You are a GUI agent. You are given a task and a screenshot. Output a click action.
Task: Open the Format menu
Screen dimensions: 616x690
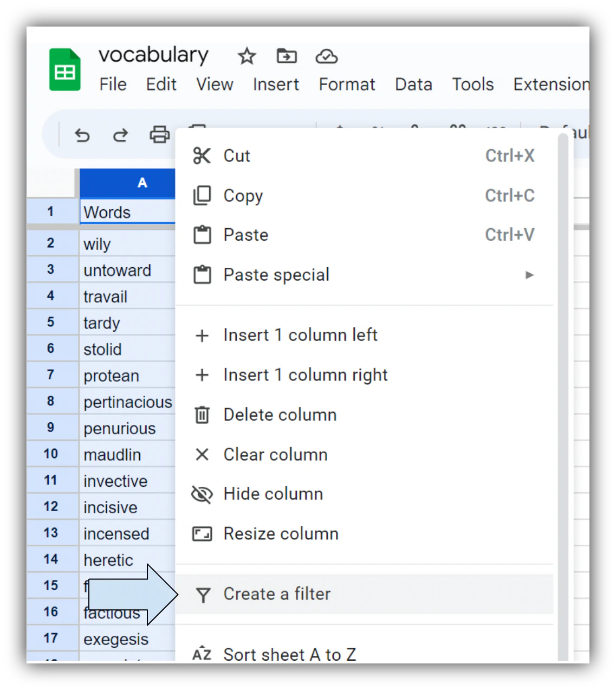coord(347,85)
